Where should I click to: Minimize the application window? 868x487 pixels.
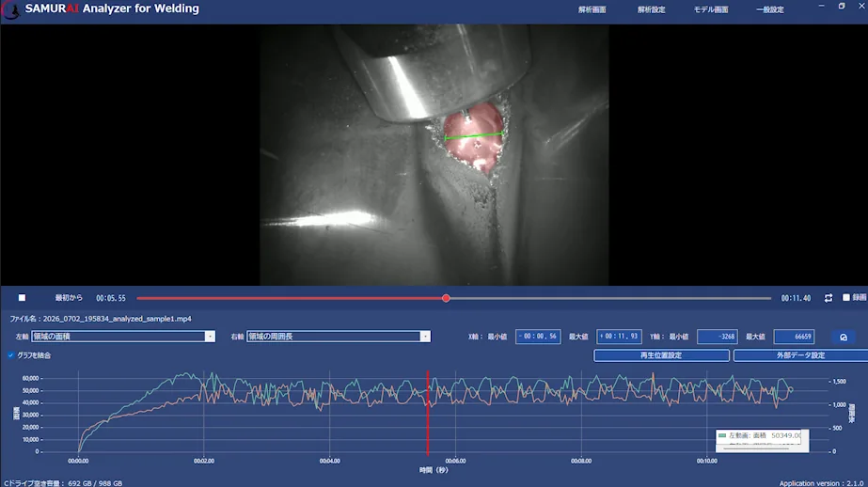coord(821,6)
